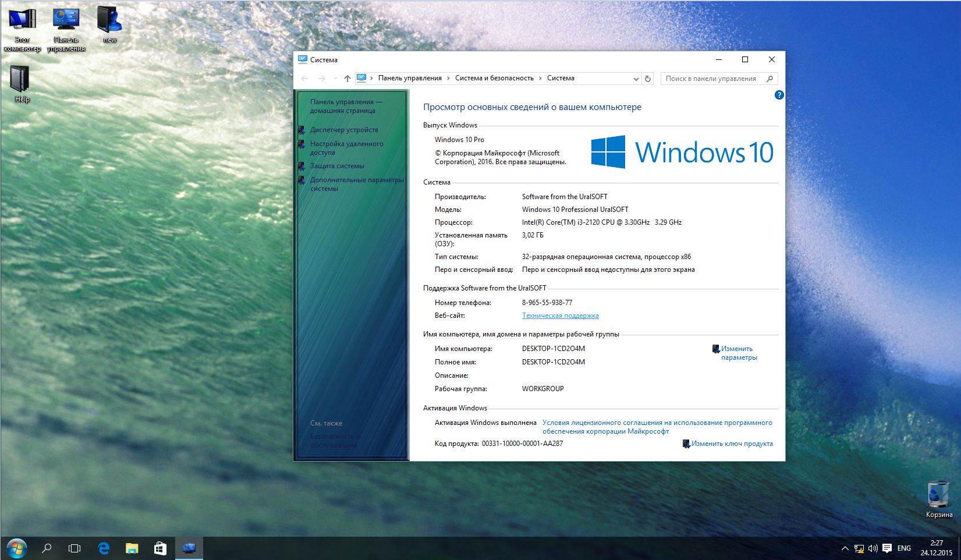Click the search magnifier in search box
Viewport: 961px width, 560px height.
point(770,79)
